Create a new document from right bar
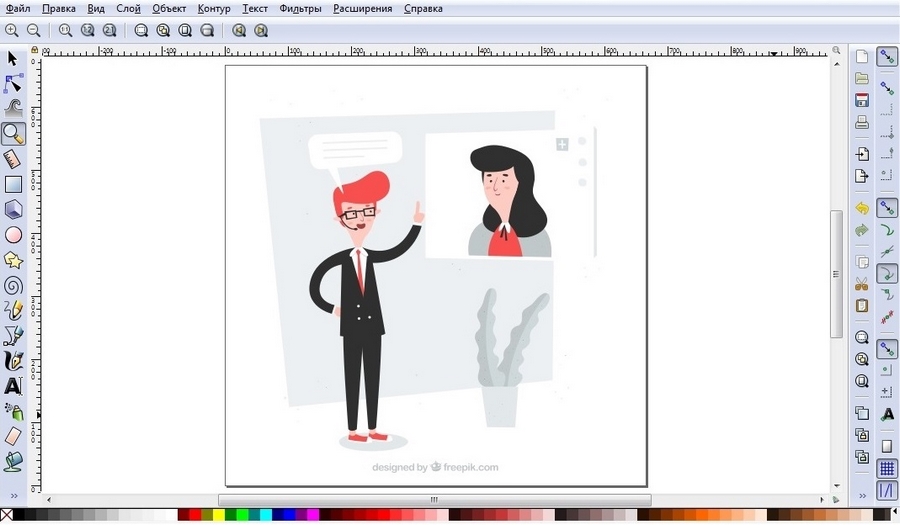This screenshot has height=525, width=900. 862,56
